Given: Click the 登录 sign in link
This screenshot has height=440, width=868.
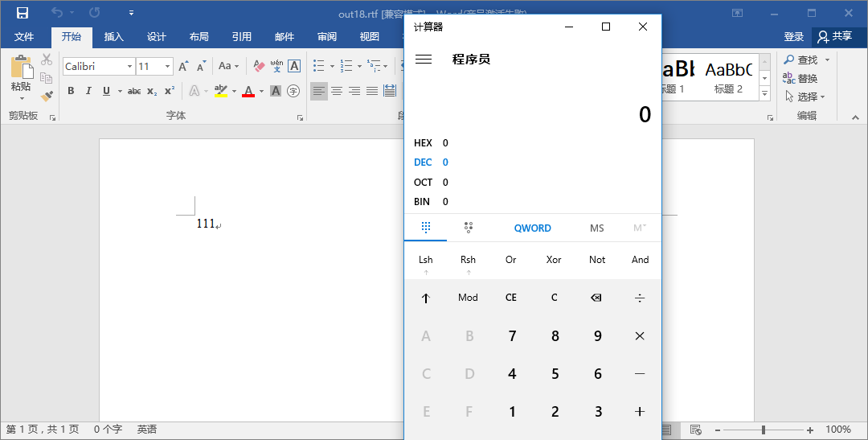Looking at the screenshot, I should 794,36.
